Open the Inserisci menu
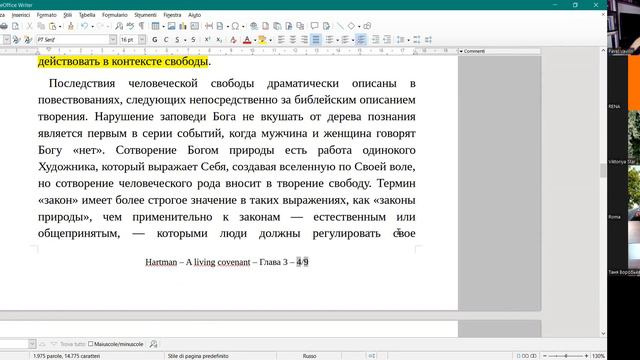This screenshot has height=360, width=640. [21, 15]
